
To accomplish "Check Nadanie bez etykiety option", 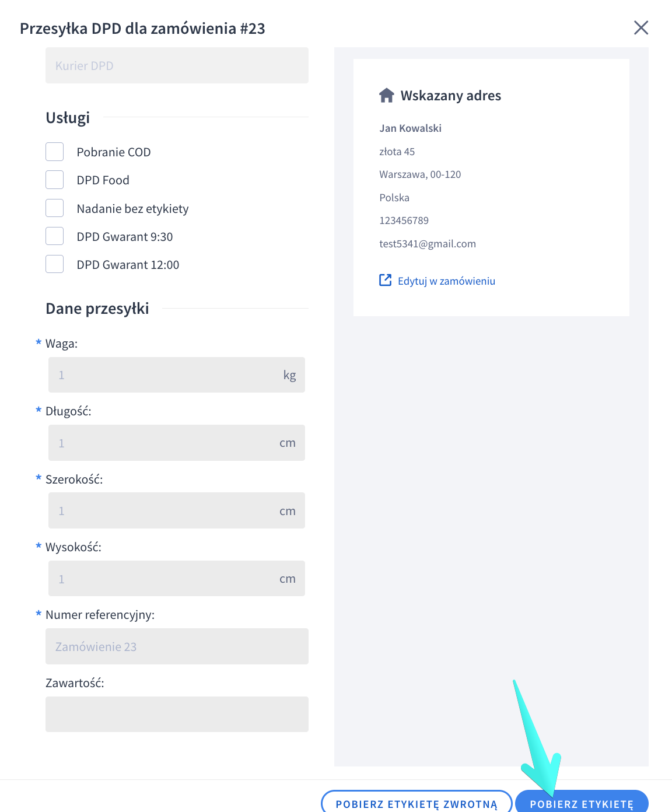I will coord(55,208).
